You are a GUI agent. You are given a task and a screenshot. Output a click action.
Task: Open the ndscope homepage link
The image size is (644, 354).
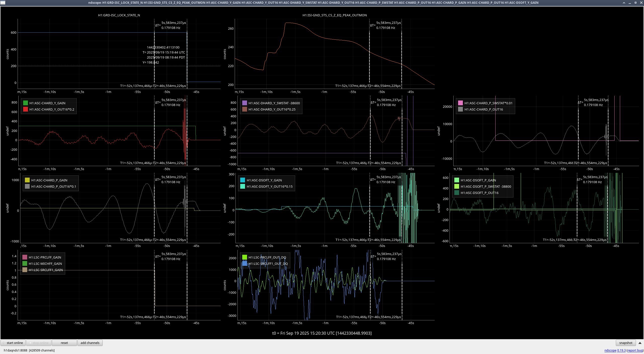pyautogui.click(x=610, y=350)
